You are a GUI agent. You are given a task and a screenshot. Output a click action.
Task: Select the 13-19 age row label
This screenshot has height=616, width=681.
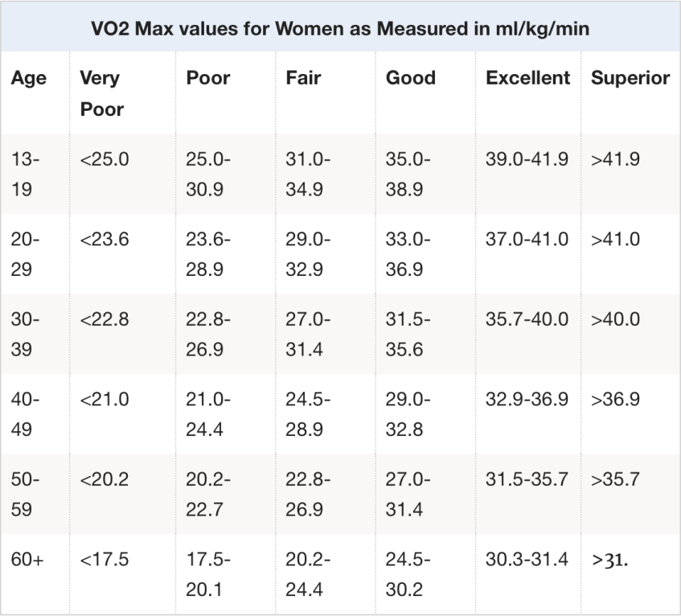point(26,174)
